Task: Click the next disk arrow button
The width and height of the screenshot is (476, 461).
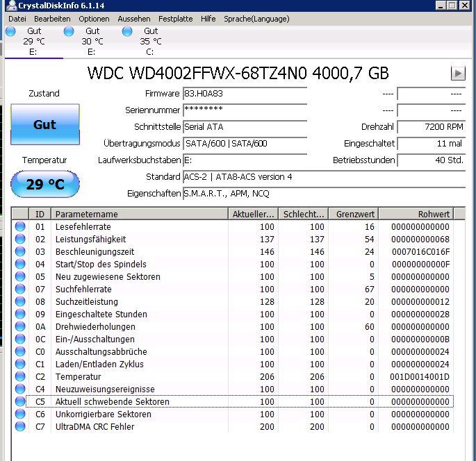Action: (x=458, y=73)
